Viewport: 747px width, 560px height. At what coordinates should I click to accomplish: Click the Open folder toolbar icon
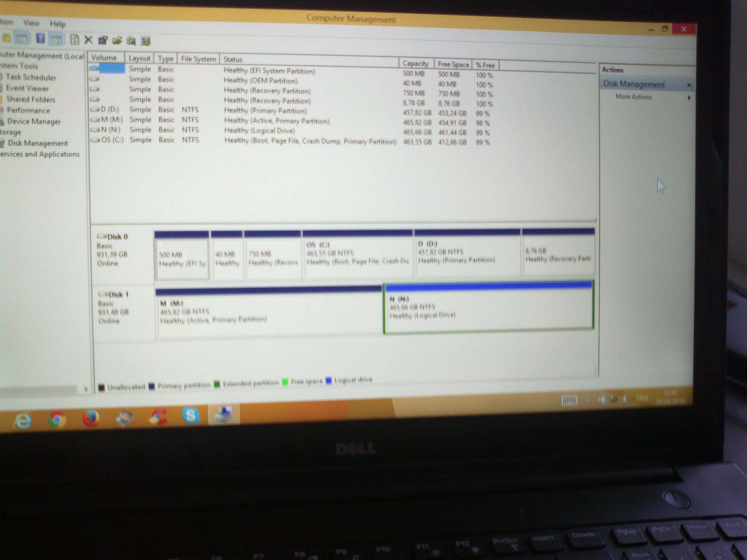(117, 41)
